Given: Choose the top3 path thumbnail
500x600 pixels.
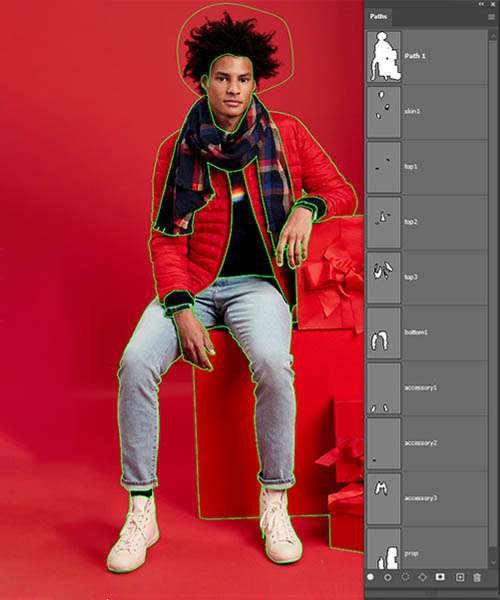Looking at the screenshot, I should coord(384,277).
